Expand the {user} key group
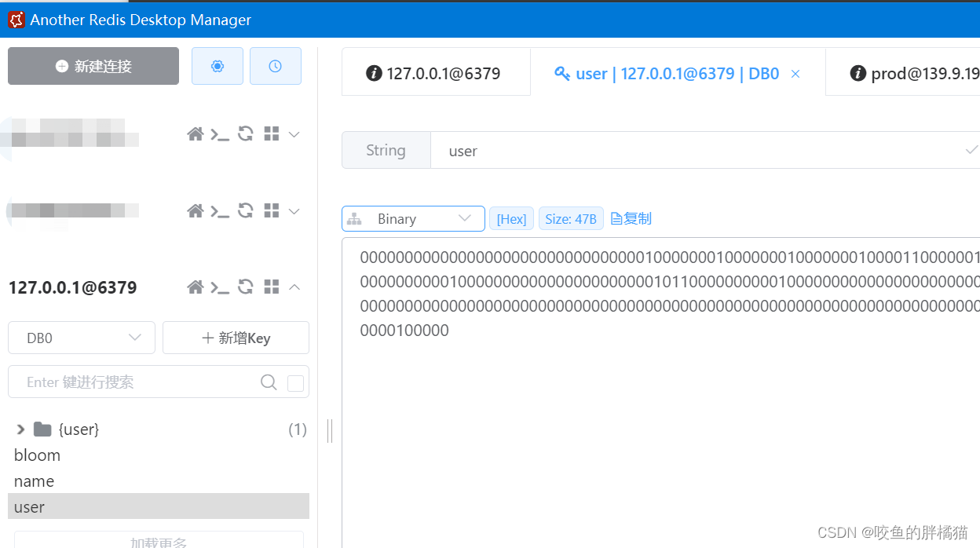The width and height of the screenshot is (980, 548). click(x=20, y=429)
